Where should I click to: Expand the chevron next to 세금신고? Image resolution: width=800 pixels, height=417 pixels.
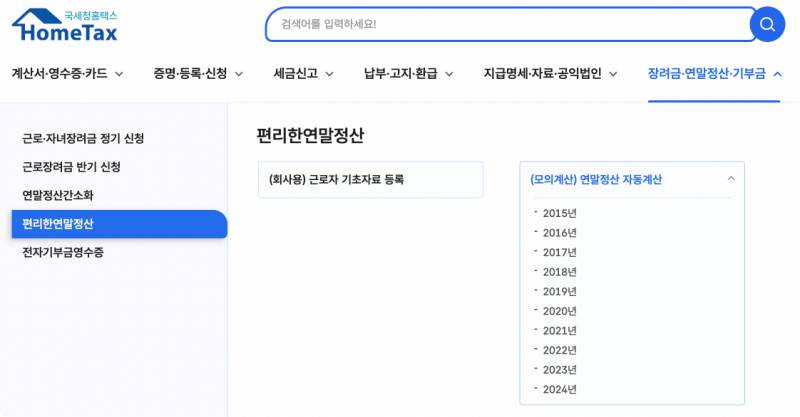[330, 74]
